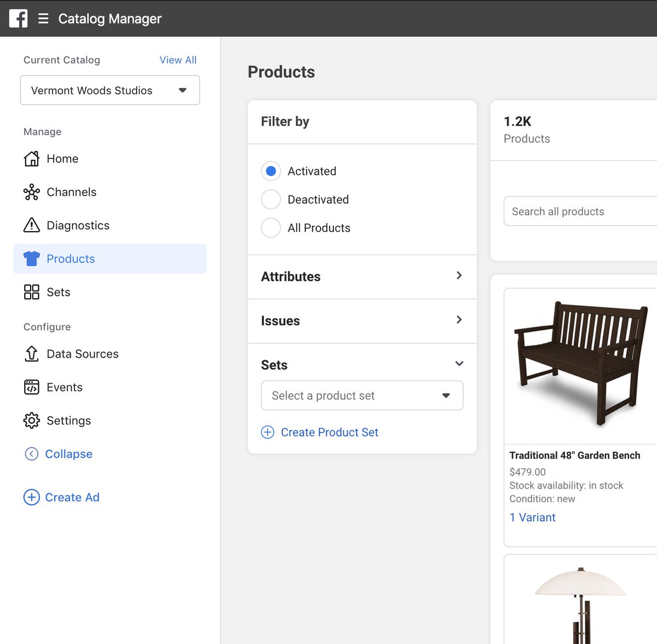
Task: Select Products in the sidebar
Action: click(110, 258)
